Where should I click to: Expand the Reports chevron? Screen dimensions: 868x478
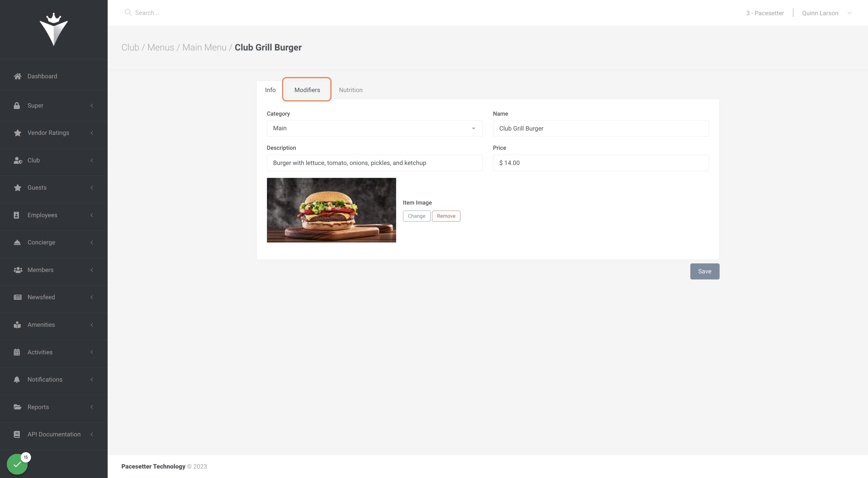coord(92,407)
